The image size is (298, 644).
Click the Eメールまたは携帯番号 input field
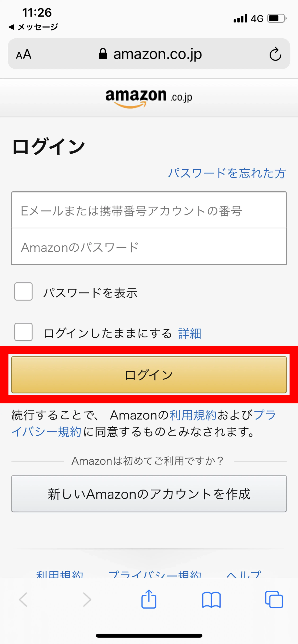[149, 210]
